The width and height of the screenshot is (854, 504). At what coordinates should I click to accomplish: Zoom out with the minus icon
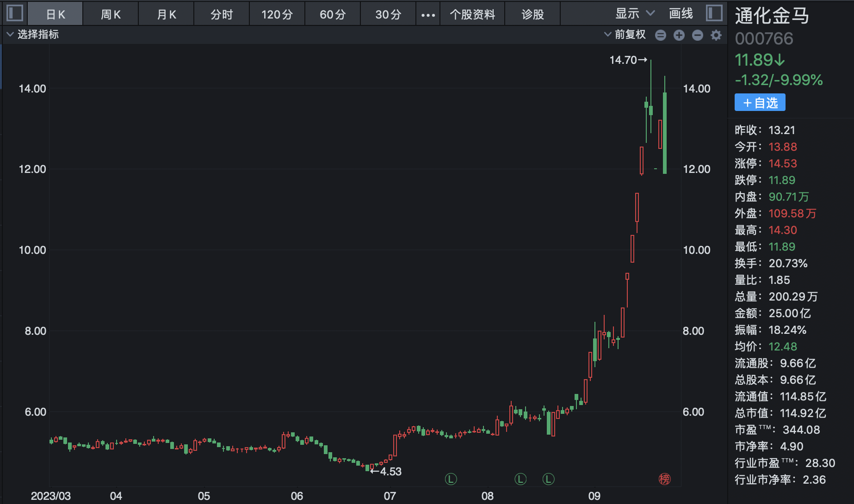[x=698, y=35]
